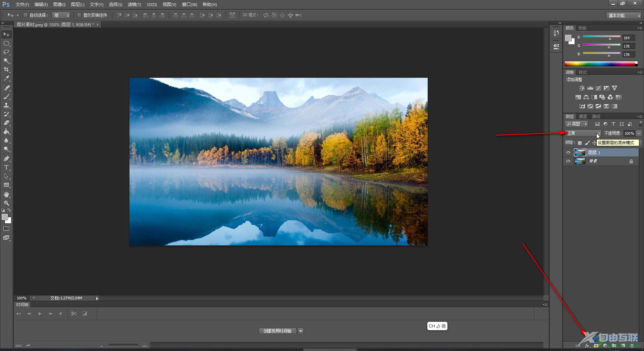
Task: Select the Horizontal Type tool
Action: coord(6,167)
